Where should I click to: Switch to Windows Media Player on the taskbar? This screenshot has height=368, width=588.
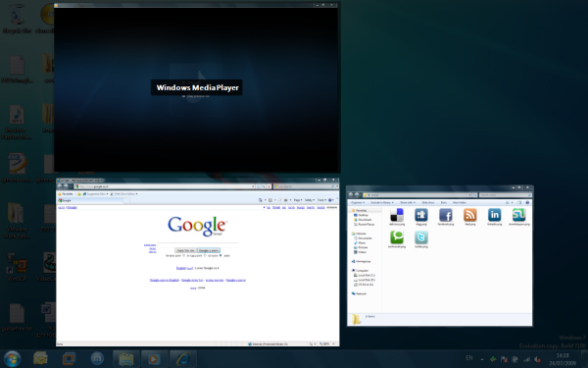point(154,358)
